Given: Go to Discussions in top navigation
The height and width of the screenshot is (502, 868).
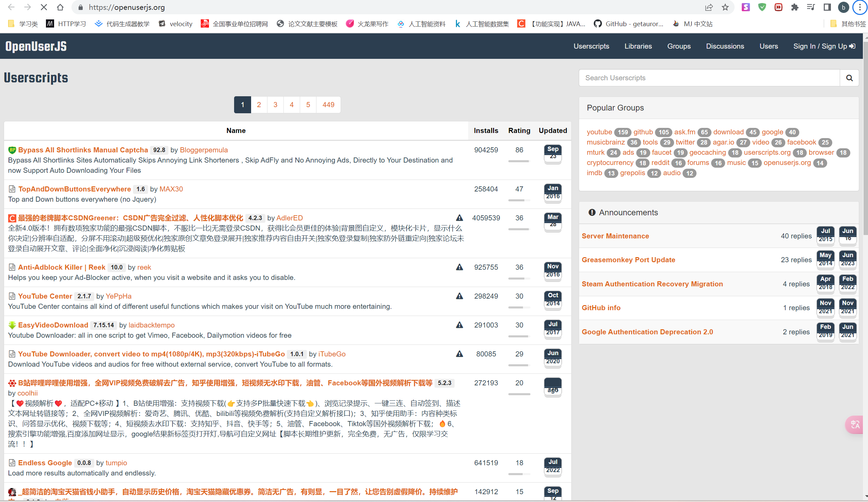Looking at the screenshot, I should point(725,46).
